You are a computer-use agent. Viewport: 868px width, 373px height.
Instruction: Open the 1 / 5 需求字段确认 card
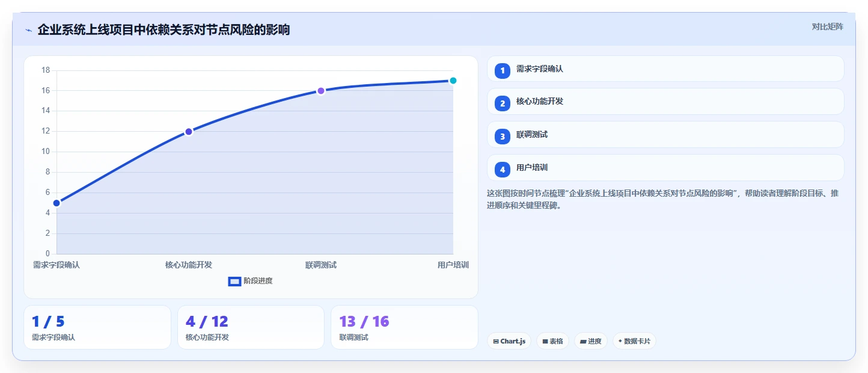coord(97,327)
